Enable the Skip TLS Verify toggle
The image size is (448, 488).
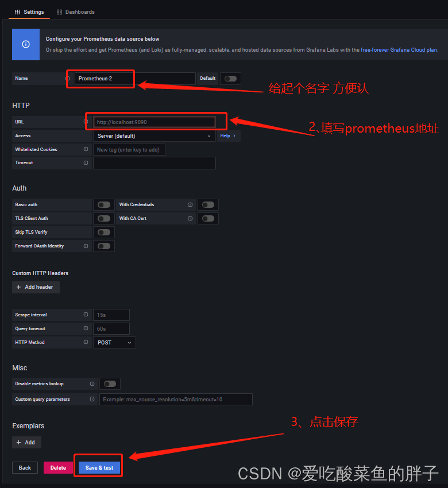(x=104, y=232)
